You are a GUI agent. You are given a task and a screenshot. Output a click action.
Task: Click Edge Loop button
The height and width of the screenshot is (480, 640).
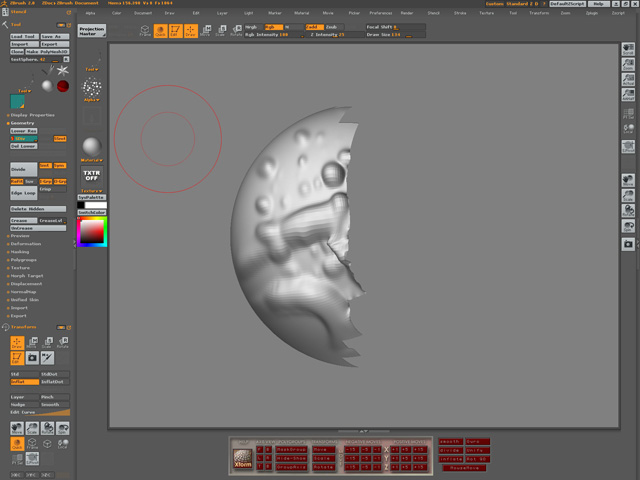click(24, 193)
